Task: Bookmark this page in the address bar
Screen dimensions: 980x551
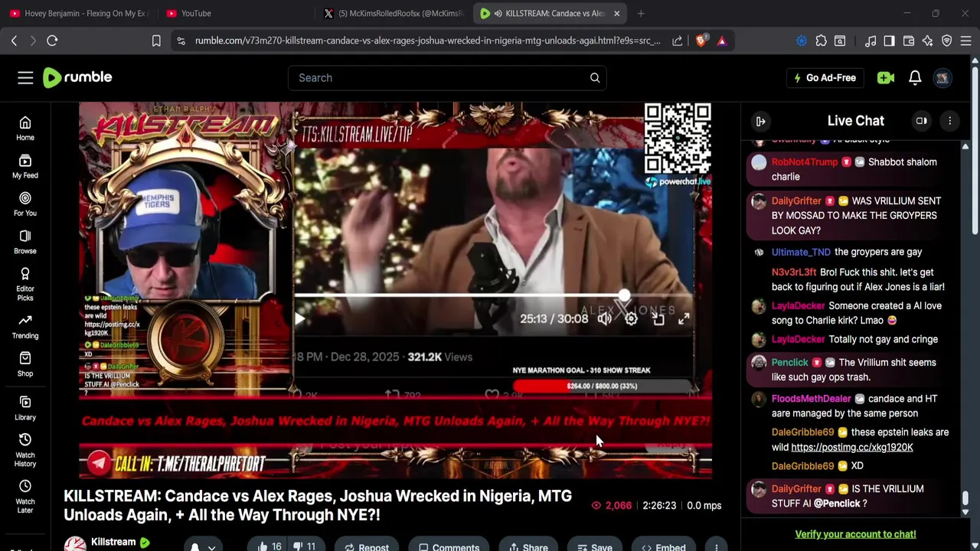Action: (x=156, y=41)
